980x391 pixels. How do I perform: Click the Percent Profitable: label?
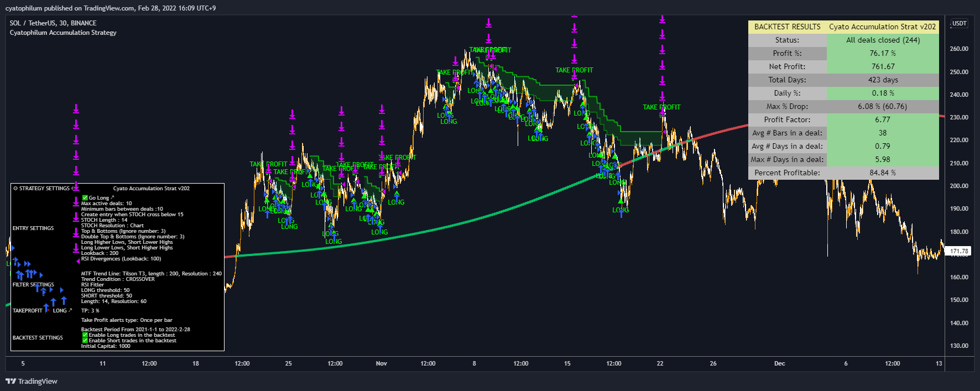pos(788,173)
